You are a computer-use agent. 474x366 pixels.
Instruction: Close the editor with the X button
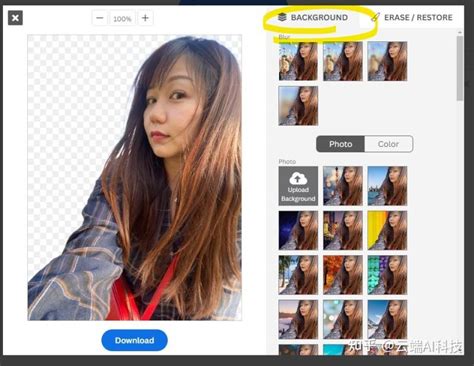pyautogui.click(x=15, y=18)
